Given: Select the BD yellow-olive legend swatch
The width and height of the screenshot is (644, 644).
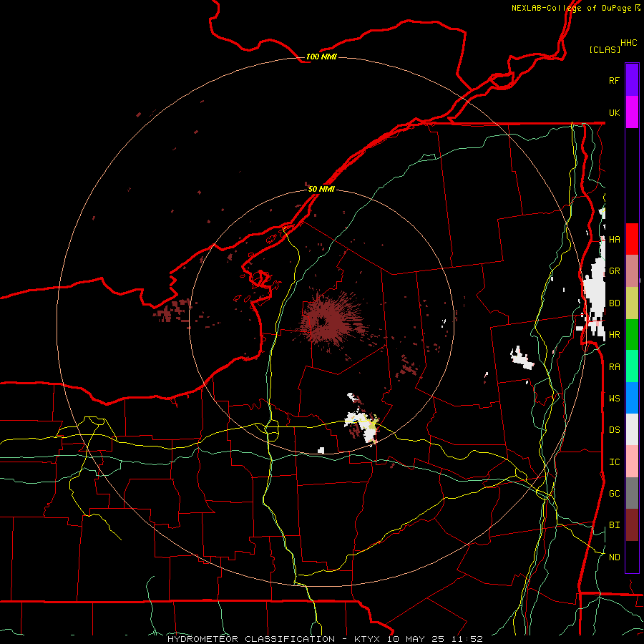Looking at the screenshot, I should [x=632, y=303].
